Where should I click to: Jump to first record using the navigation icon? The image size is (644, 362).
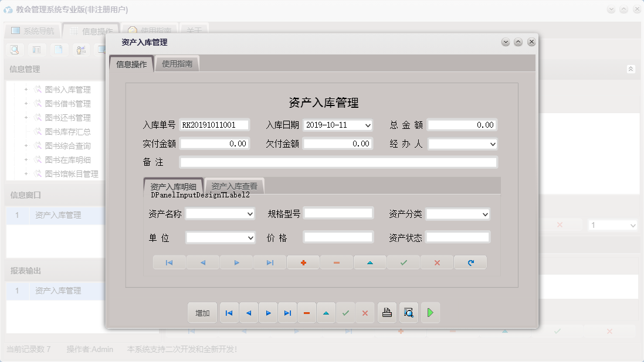[x=229, y=312]
